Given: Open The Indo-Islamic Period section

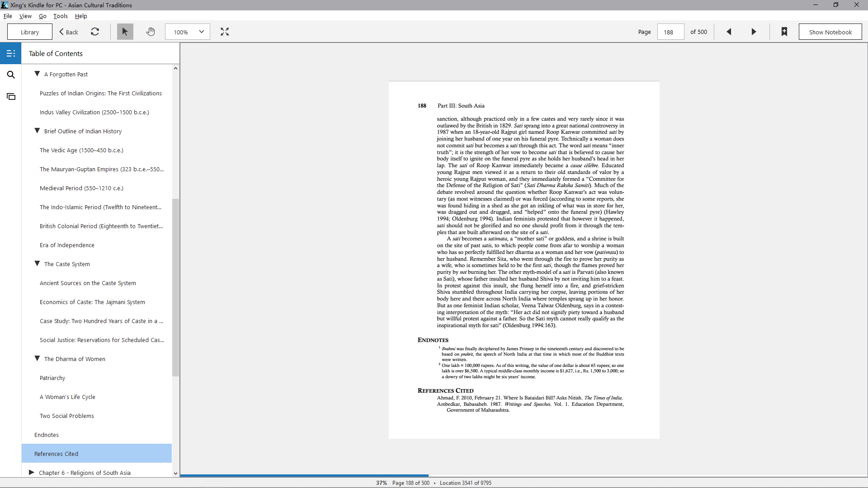Looking at the screenshot, I should click(101, 207).
